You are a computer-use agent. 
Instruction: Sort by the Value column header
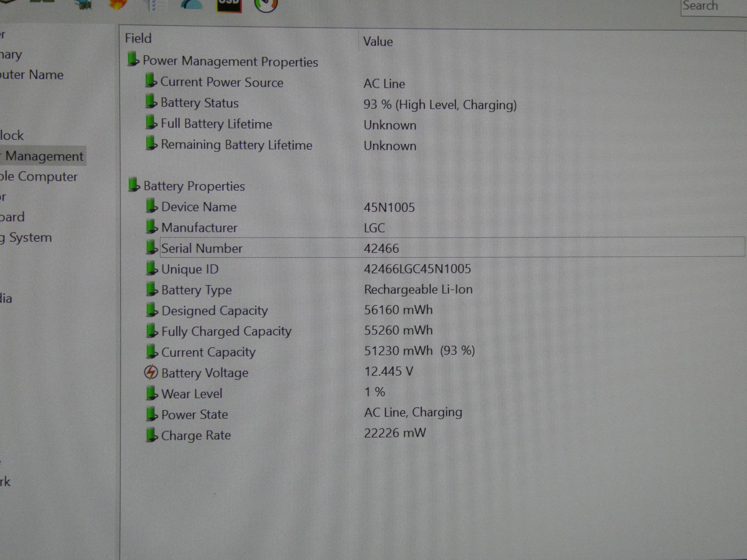[378, 42]
